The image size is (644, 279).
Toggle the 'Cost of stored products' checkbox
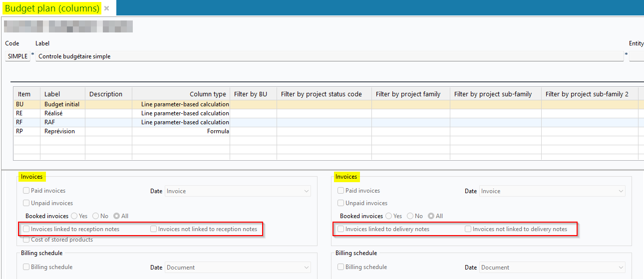(x=26, y=240)
